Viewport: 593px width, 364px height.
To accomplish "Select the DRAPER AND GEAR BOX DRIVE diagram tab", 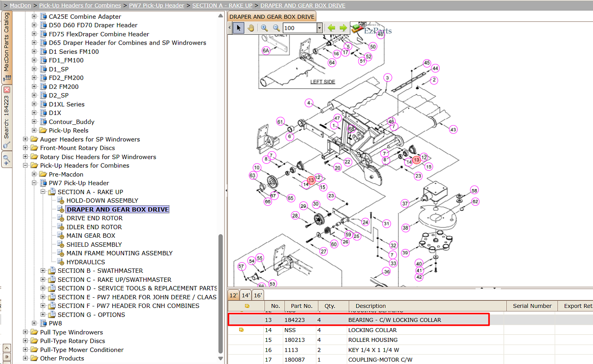I will [x=272, y=17].
